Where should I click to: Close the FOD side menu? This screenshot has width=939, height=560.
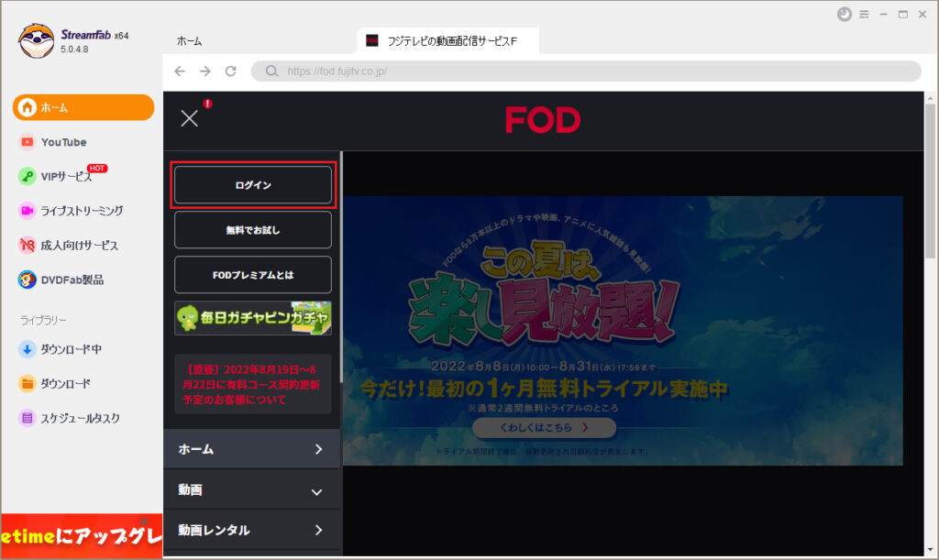[189, 118]
